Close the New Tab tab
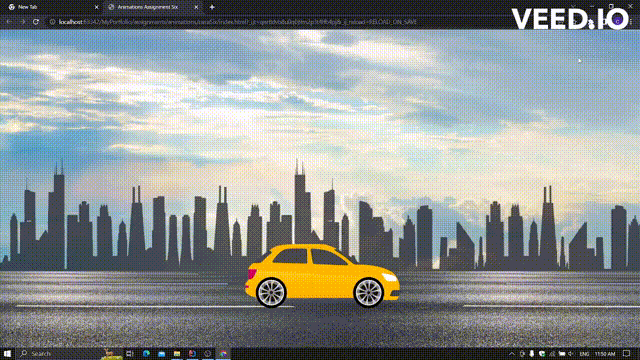 pyautogui.click(x=96, y=7)
